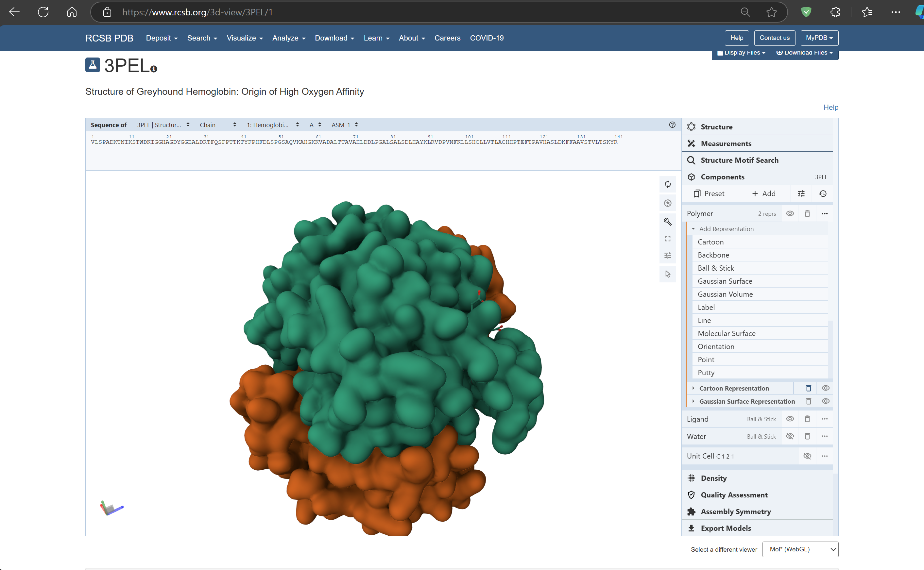Viewport: 924px width, 570px height.
Task: Take a screenshot with the shutter icon
Action: click(x=668, y=203)
